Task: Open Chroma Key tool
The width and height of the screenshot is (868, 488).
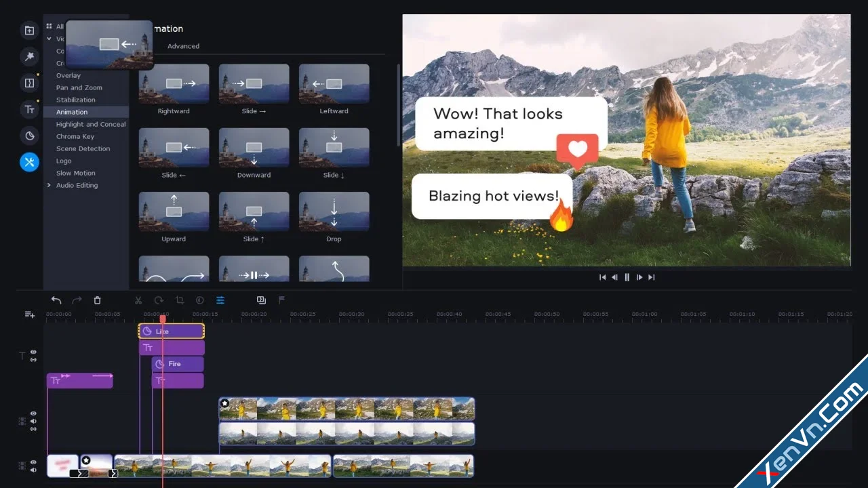Action: point(75,136)
